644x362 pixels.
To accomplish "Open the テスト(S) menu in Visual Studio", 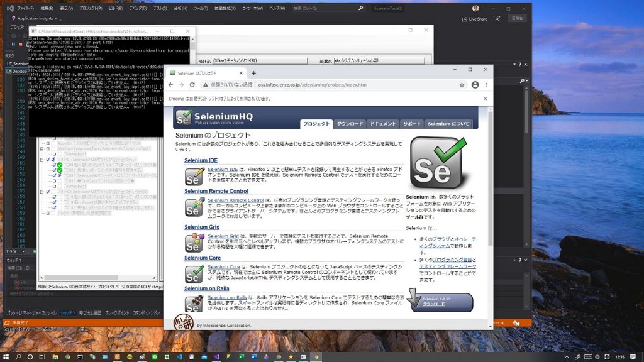I will 160,8.
